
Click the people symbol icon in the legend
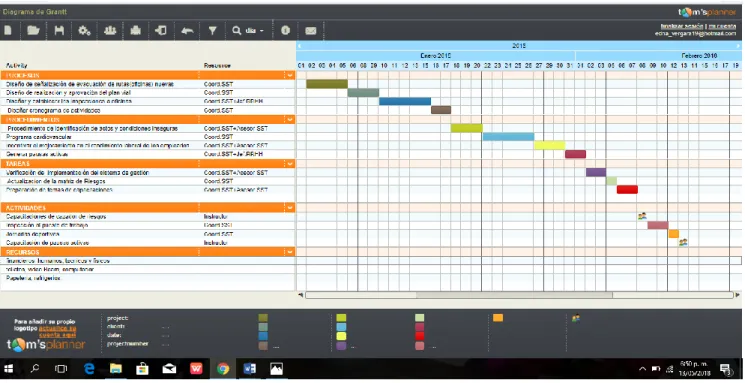tap(575, 318)
